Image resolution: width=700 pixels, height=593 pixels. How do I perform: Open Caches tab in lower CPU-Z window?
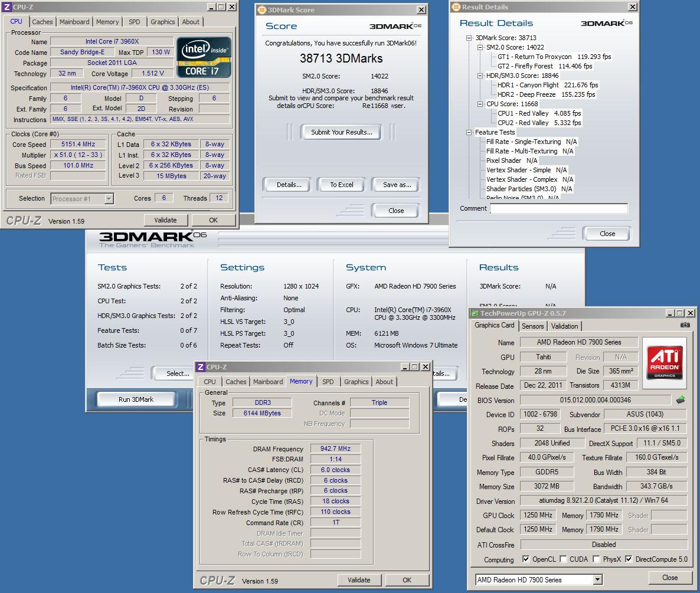tap(235, 382)
